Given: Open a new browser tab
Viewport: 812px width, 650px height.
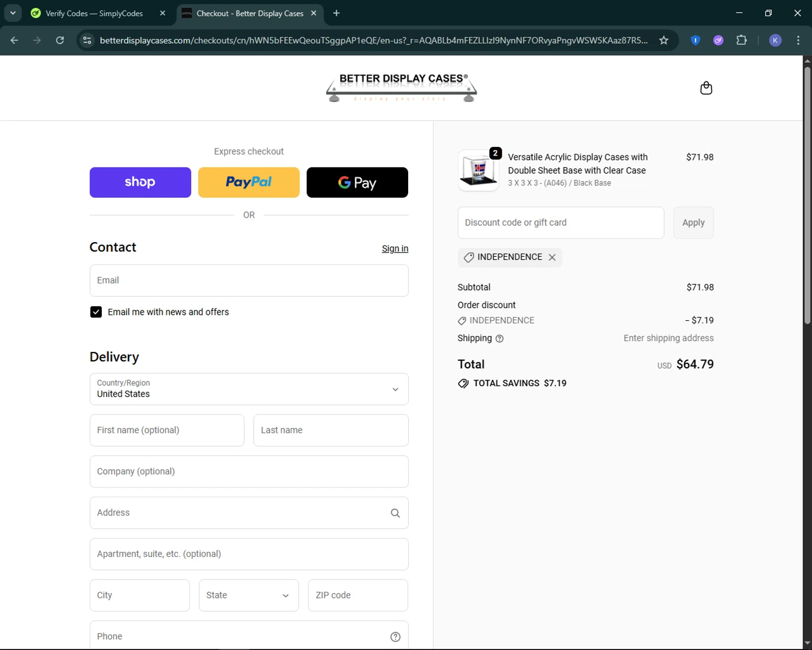Looking at the screenshot, I should tap(336, 13).
